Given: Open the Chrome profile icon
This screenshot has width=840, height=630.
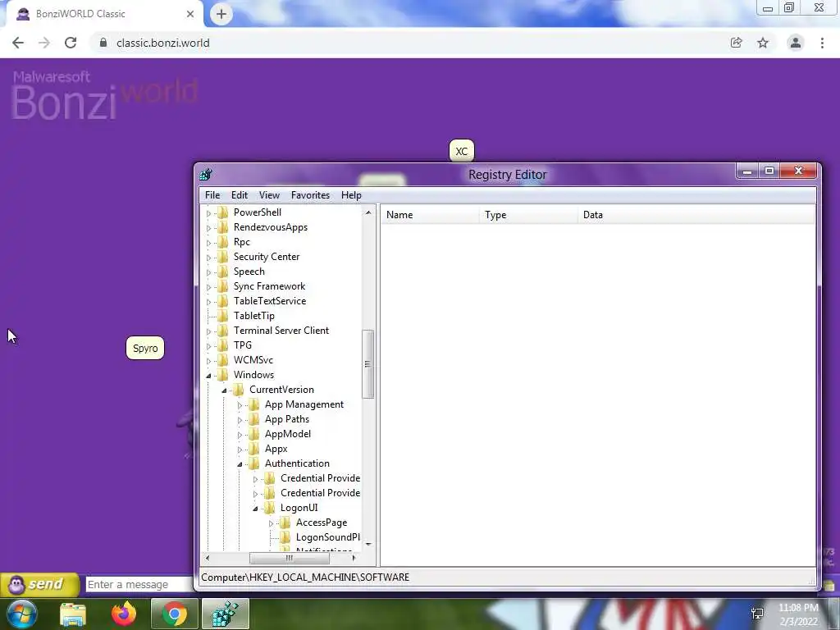Looking at the screenshot, I should click(796, 43).
